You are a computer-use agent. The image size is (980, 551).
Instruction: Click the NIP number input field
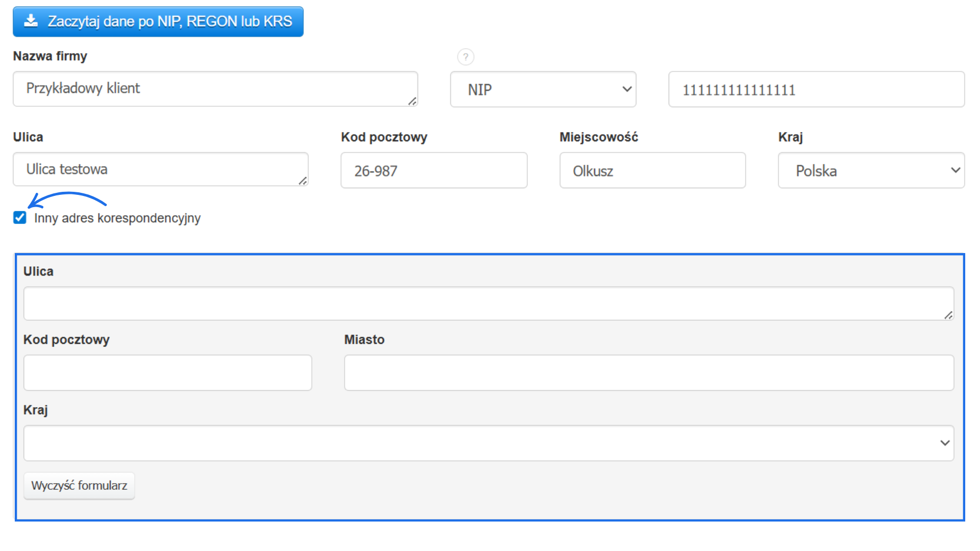[816, 89]
